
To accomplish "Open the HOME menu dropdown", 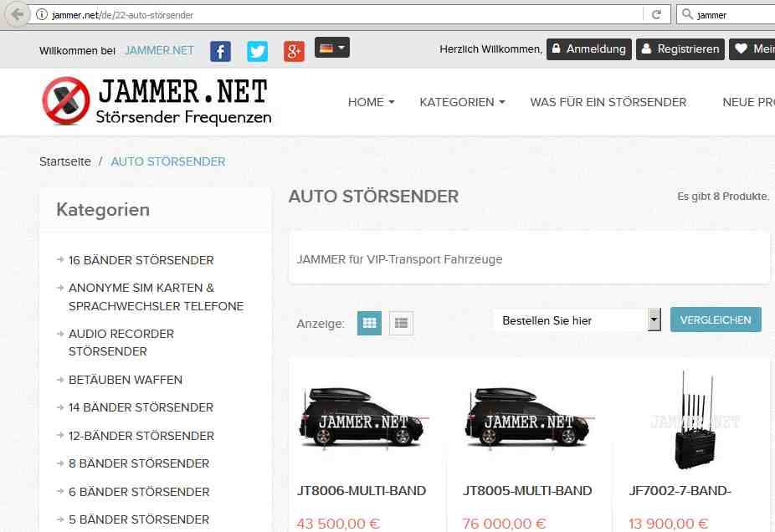I will (372, 102).
